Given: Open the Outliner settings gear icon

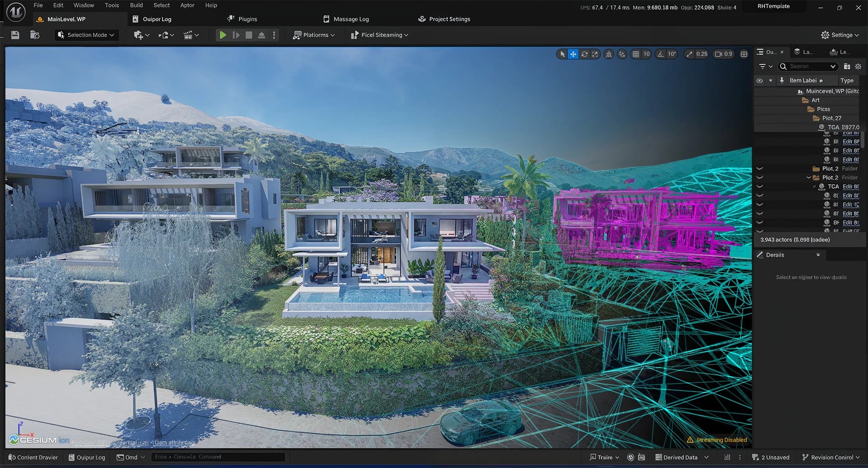Looking at the screenshot, I should click(x=859, y=66).
